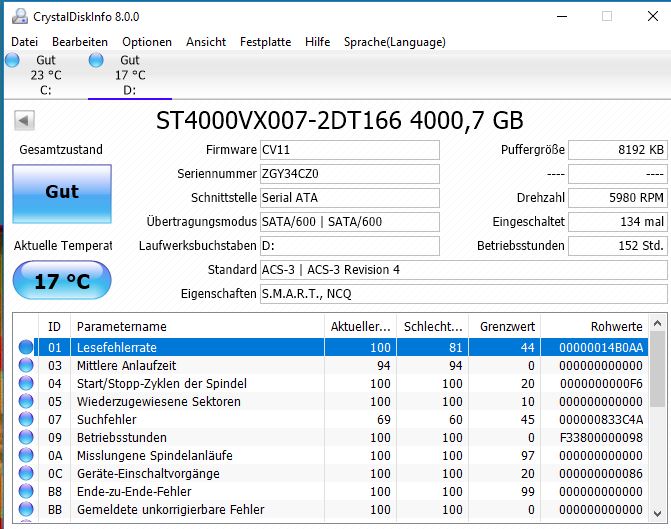The width and height of the screenshot is (671, 529).
Task: Click the Gut health status button
Action: pyautogui.click(x=62, y=193)
